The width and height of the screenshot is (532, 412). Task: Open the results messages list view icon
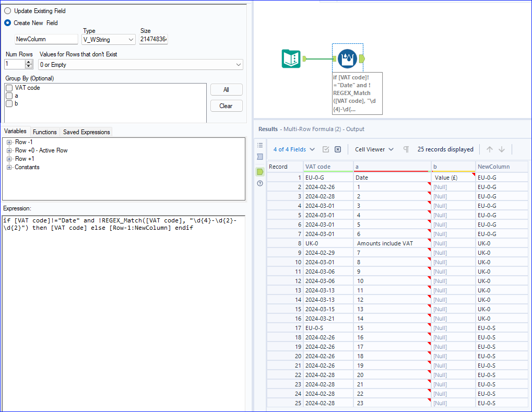260,145
